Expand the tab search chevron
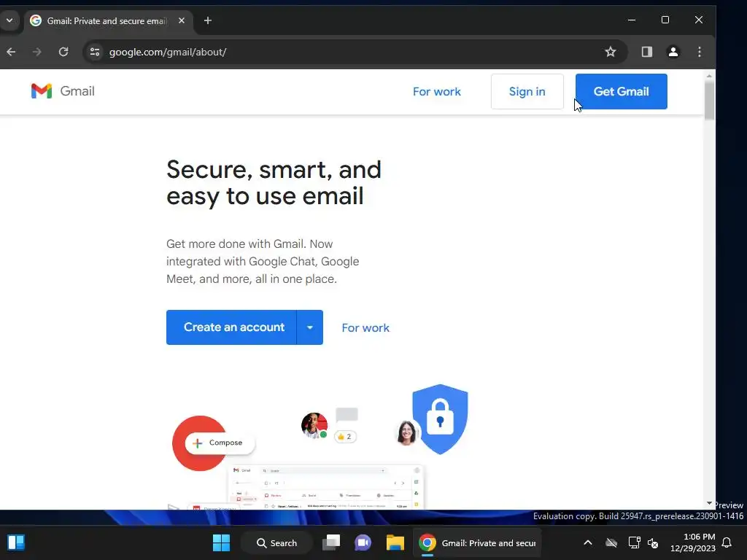747x560 pixels. [9, 20]
